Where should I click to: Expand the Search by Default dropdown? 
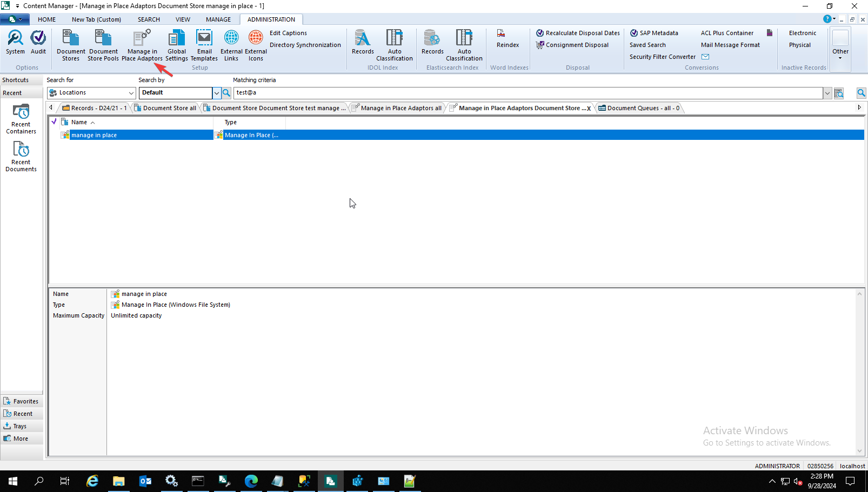pos(217,93)
